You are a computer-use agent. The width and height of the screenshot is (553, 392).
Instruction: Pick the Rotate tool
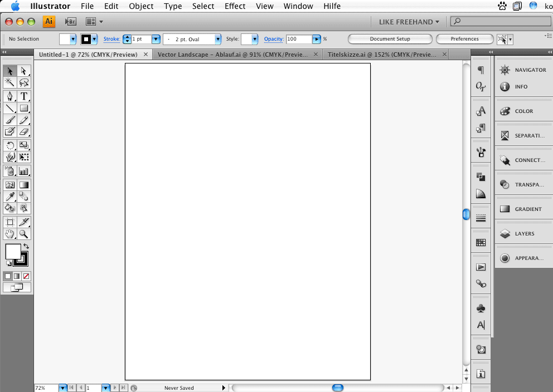point(10,145)
